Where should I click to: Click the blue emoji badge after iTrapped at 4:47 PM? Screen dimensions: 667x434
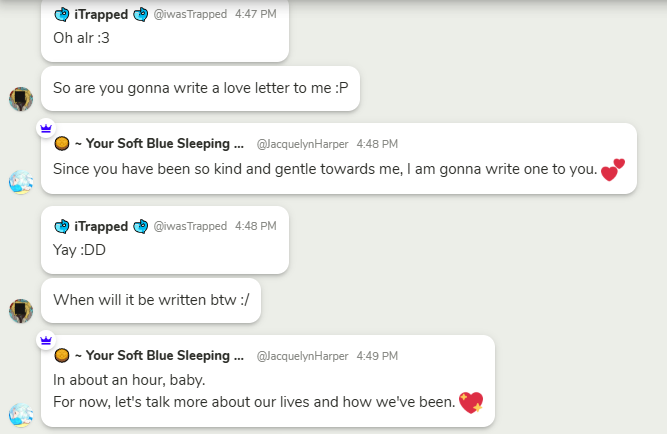[140, 15]
